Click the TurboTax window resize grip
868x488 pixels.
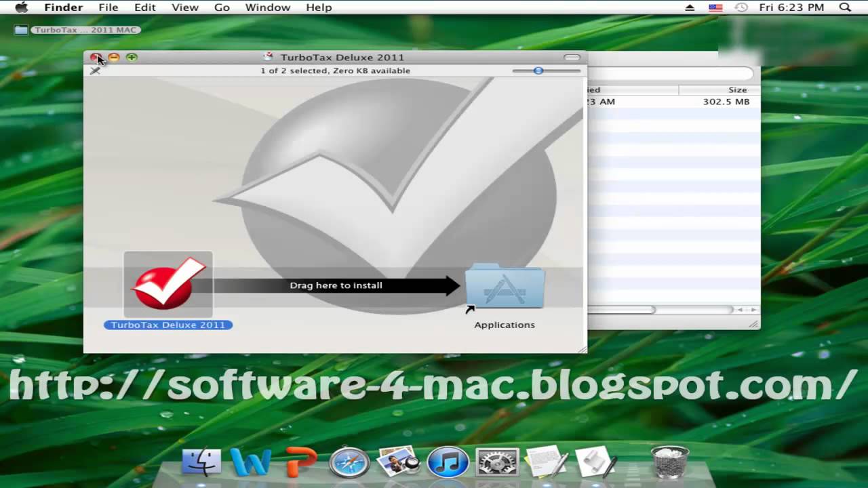582,348
